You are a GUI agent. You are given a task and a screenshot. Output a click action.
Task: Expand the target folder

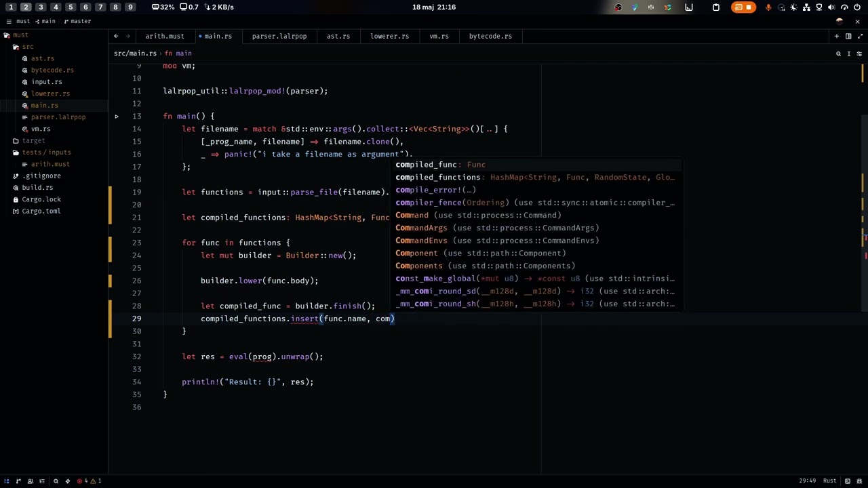33,140
